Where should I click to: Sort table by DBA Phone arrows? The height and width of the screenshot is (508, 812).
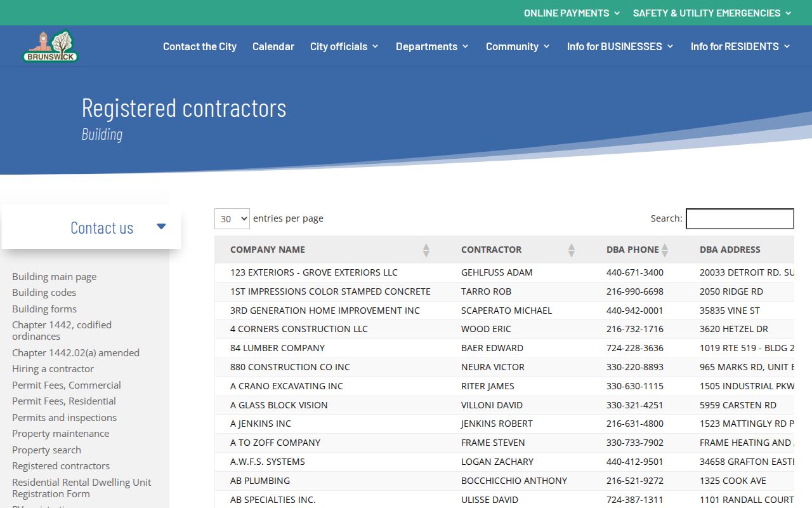coord(664,250)
